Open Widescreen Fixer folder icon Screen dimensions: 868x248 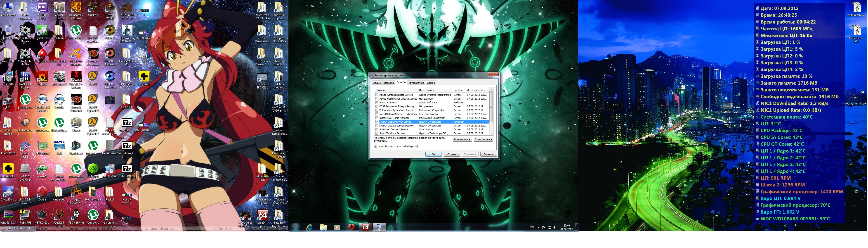click(x=262, y=172)
